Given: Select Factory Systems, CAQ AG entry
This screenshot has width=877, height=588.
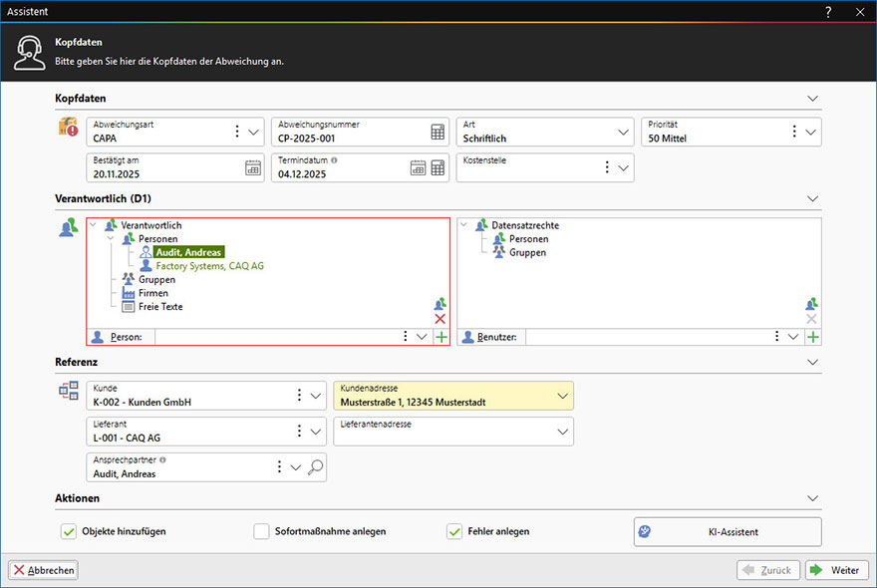Looking at the screenshot, I should [208, 266].
